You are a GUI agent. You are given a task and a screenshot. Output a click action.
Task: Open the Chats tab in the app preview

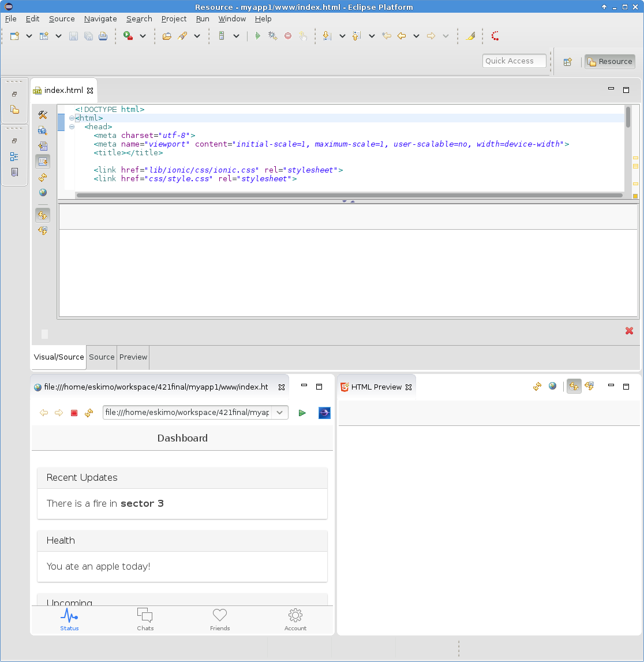[x=145, y=619]
